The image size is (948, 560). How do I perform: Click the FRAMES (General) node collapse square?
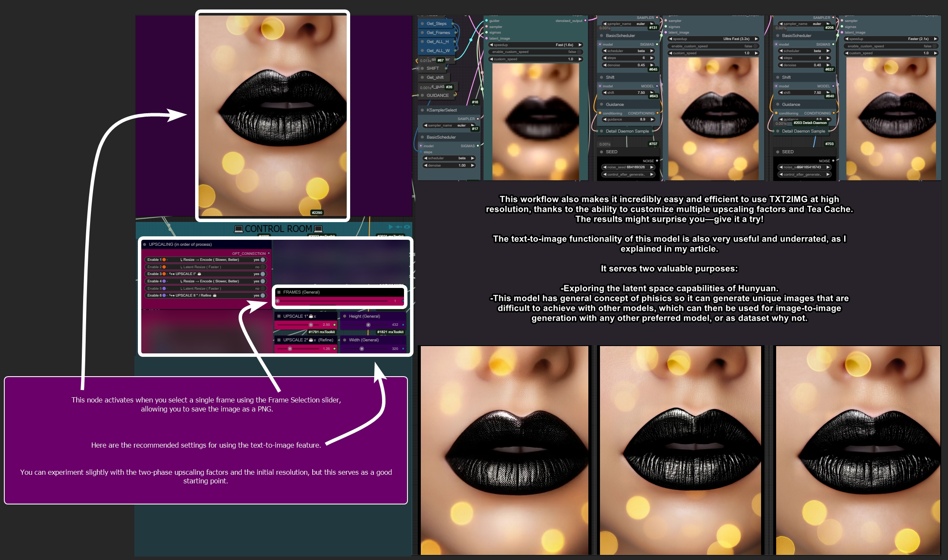pyautogui.click(x=279, y=292)
